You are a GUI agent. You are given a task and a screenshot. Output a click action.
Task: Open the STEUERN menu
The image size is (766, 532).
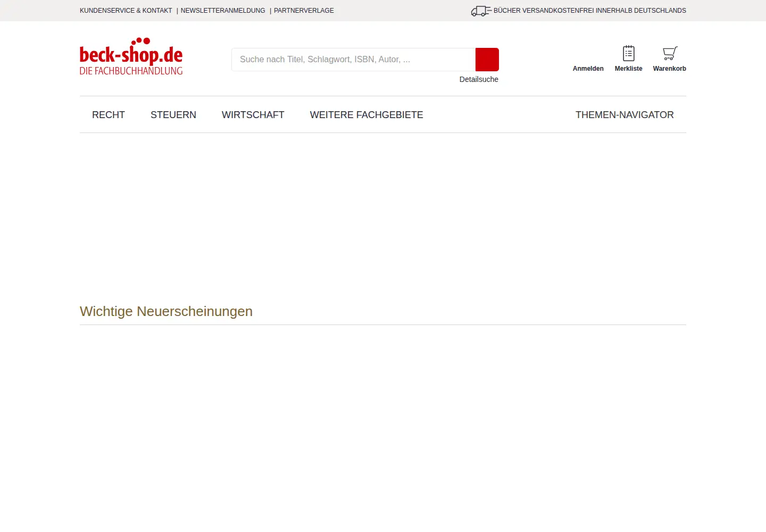(173, 115)
